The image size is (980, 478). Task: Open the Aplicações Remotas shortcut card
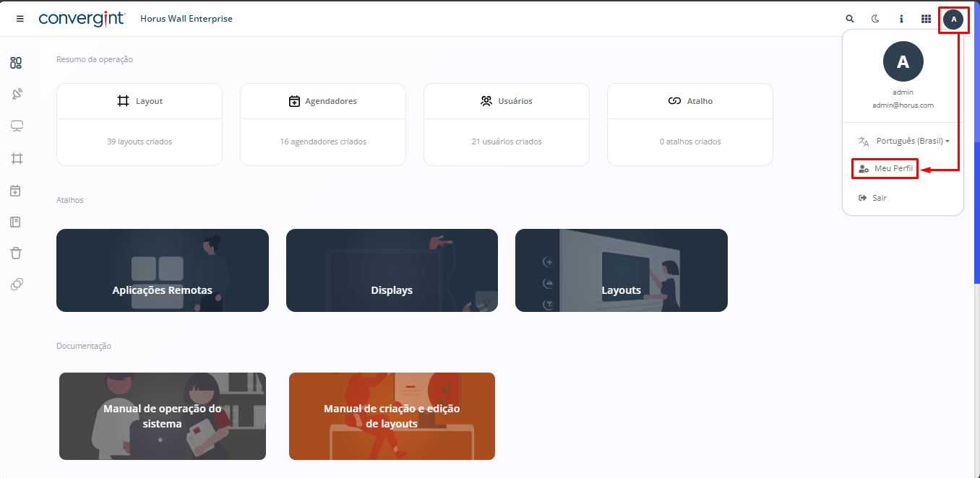(163, 271)
